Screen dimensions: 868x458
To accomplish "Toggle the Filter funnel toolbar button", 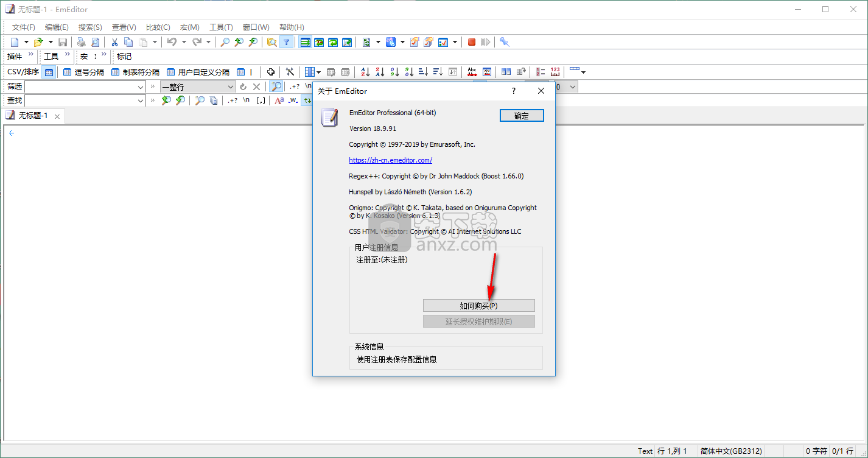I will pos(286,42).
